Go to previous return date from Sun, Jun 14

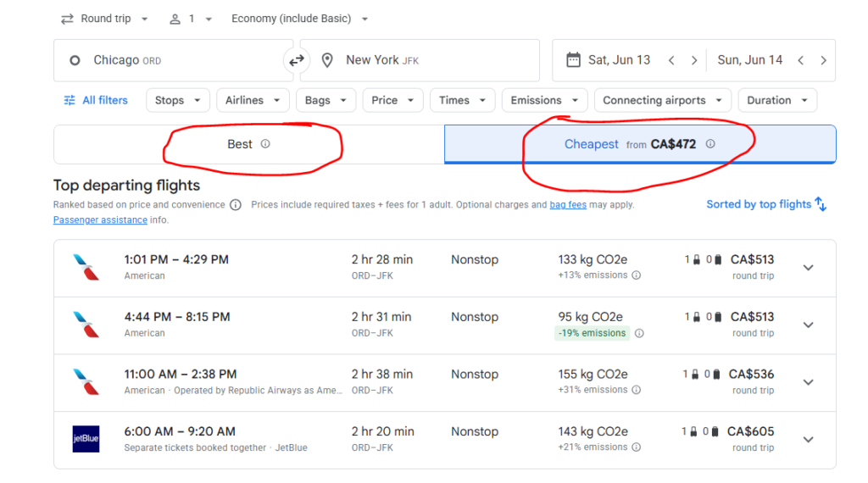[801, 60]
